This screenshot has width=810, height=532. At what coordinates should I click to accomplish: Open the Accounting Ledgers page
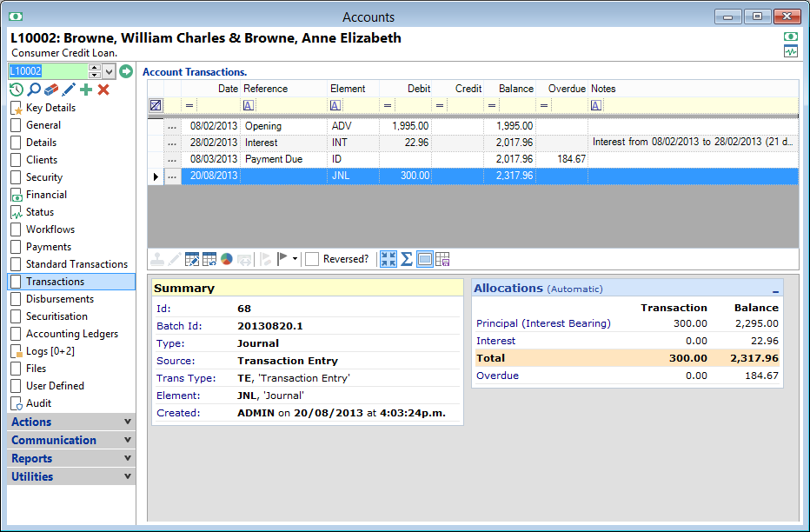71,334
